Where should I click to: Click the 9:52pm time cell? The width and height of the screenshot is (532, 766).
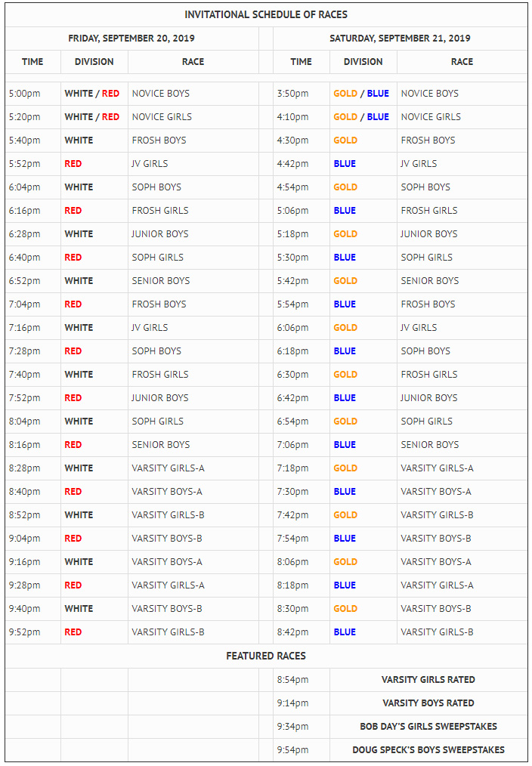coord(33,632)
